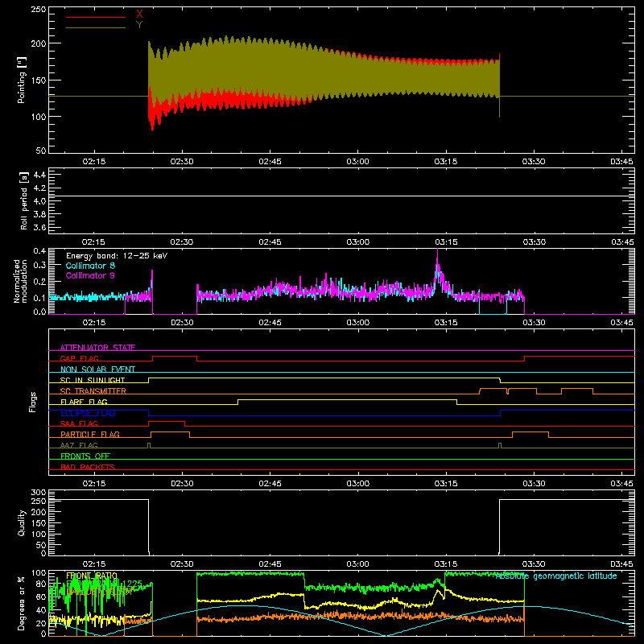
Task: Click the 150 tick on the Pointing axis
Action: pos(39,80)
